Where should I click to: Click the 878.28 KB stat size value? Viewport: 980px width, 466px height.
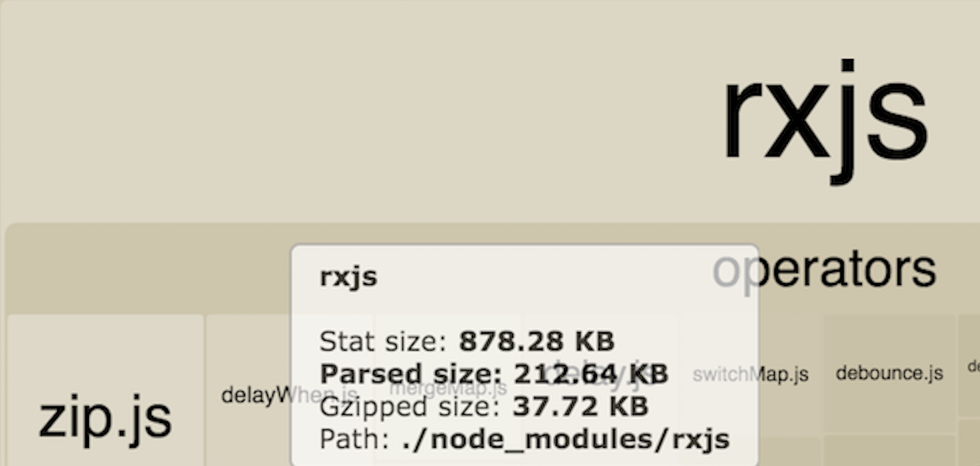click(x=536, y=341)
